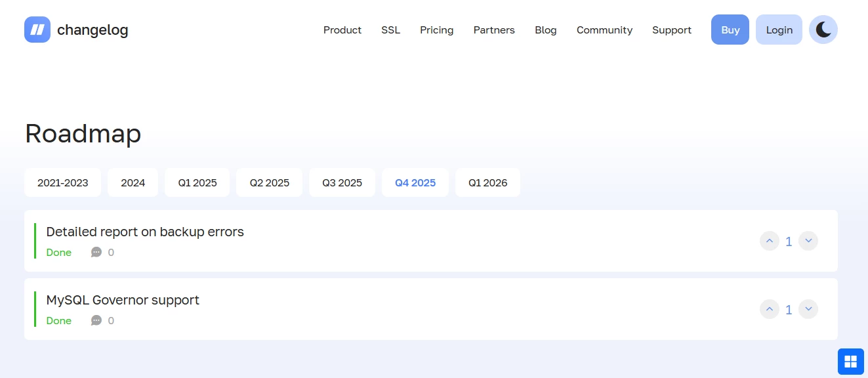This screenshot has height=378, width=868.
Task: Open comments on MySQL Governor support
Action: click(x=96, y=320)
